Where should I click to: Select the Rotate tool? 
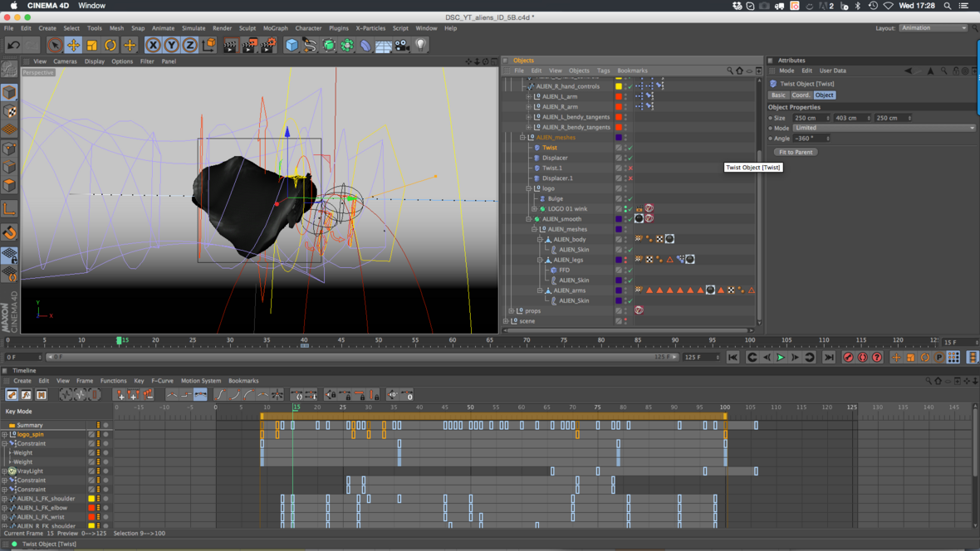tap(110, 45)
